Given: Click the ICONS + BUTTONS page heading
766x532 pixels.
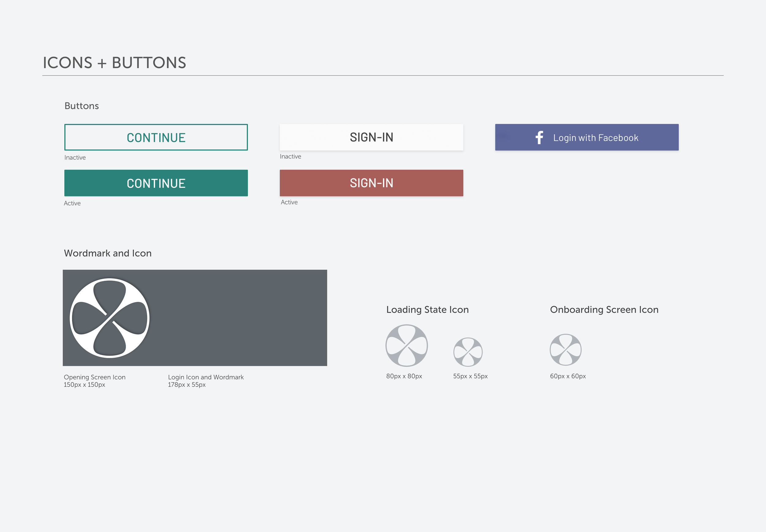Looking at the screenshot, I should pyautogui.click(x=115, y=63).
